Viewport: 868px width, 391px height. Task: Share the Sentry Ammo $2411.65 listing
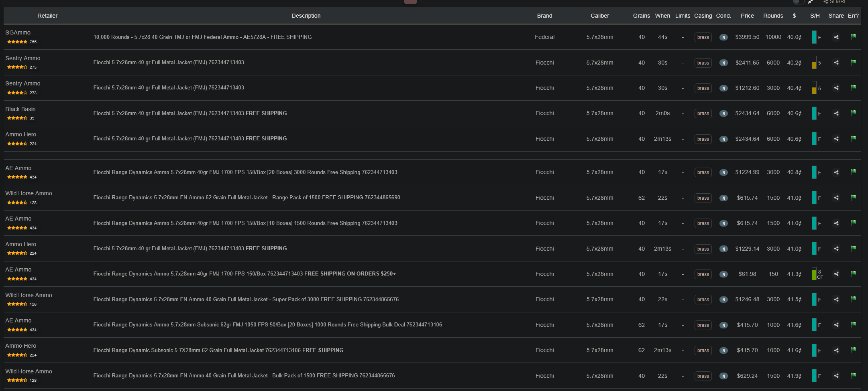(836, 63)
